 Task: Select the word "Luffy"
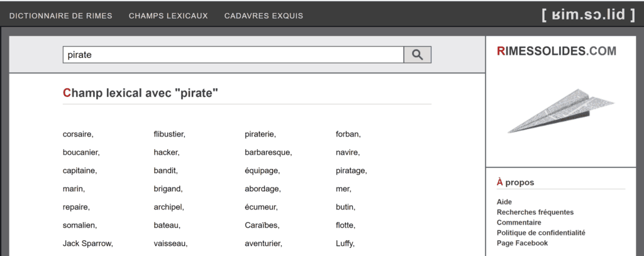345,243
